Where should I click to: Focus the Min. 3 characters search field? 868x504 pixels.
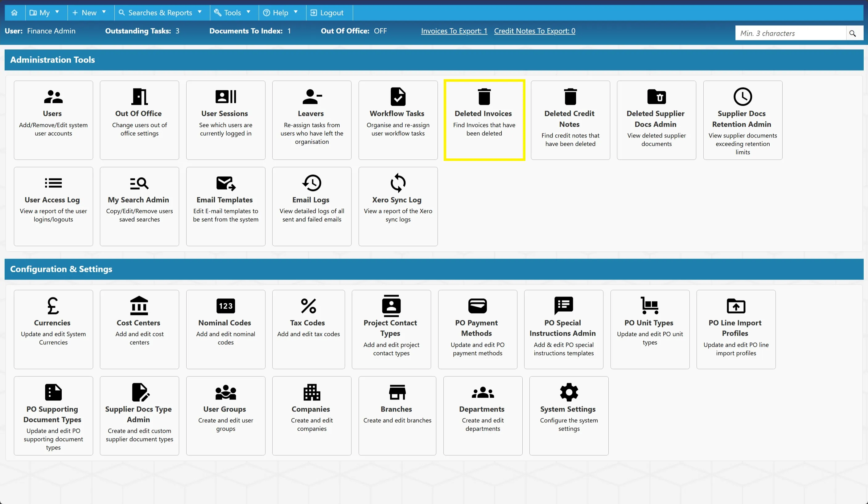791,33
